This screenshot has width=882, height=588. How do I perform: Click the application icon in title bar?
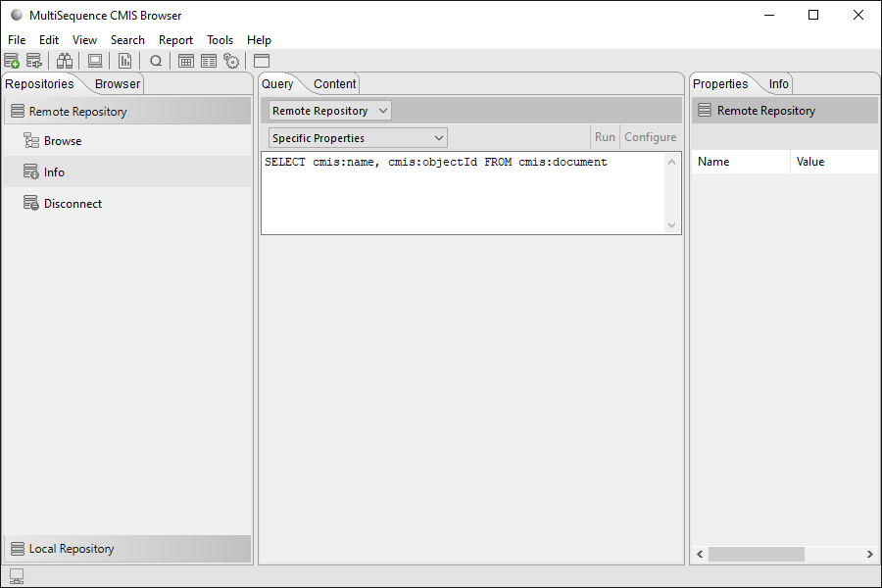[x=17, y=16]
